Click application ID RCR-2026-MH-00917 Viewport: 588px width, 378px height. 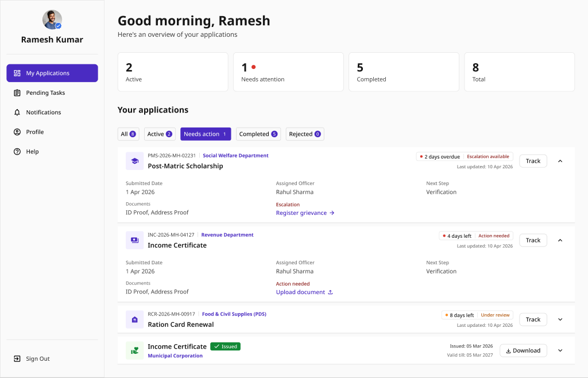(171, 314)
